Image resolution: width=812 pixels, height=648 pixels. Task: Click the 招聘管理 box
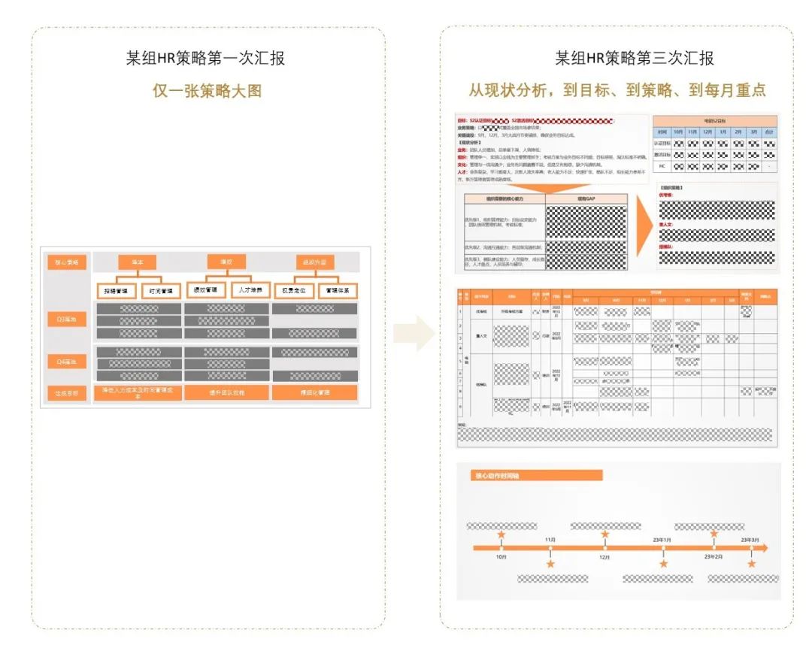pyautogui.click(x=116, y=291)
